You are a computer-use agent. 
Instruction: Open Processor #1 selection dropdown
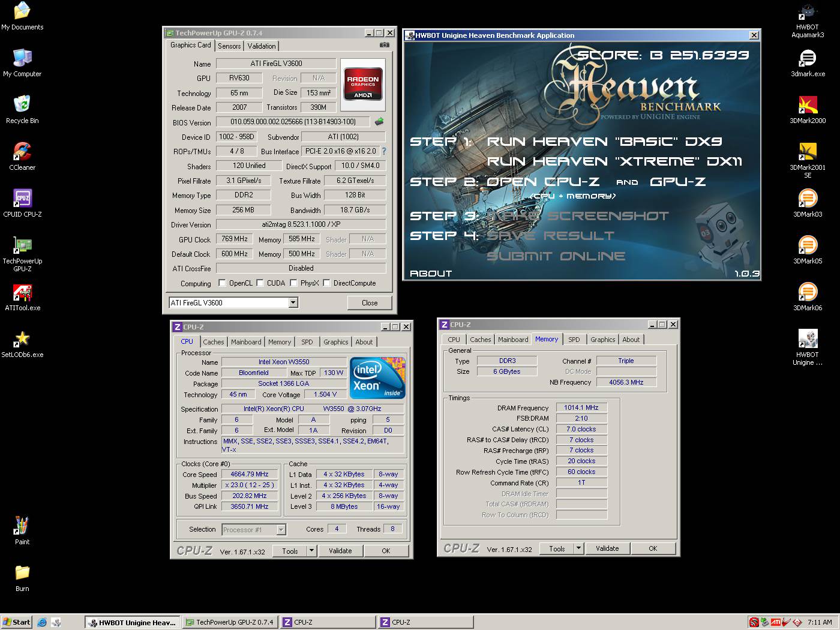(x=281, y=530)
